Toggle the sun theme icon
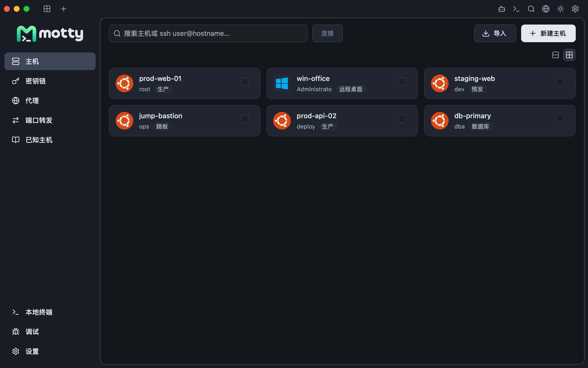This screenshot has width=588, height=368. [560, 9]
